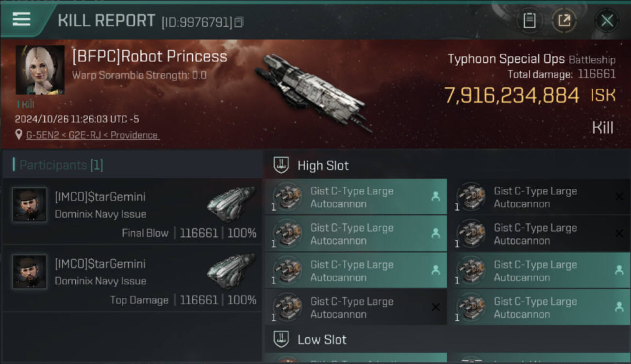Viewport: 631px width, 364px height.
Task: Click Robot Princess pilot portrait
Action: coord(40,70)
